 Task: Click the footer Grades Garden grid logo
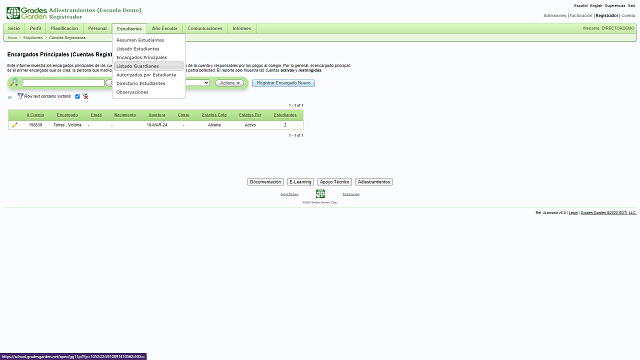pos(320,194)
